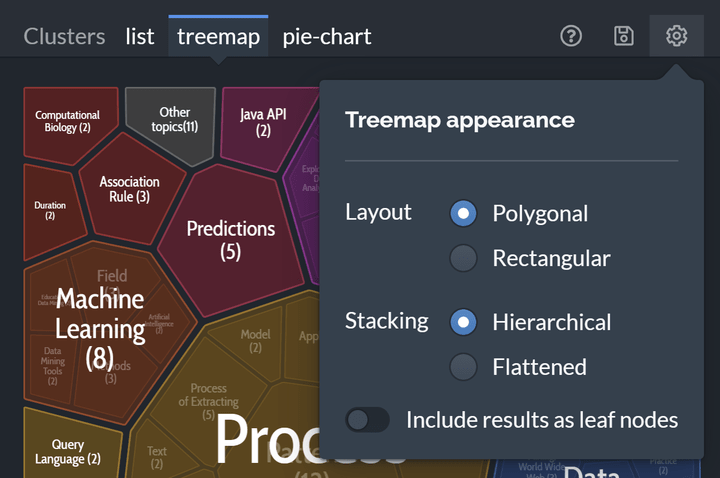Choose Hierarchical stacking option
720x478 pixels.
[463, 322]
